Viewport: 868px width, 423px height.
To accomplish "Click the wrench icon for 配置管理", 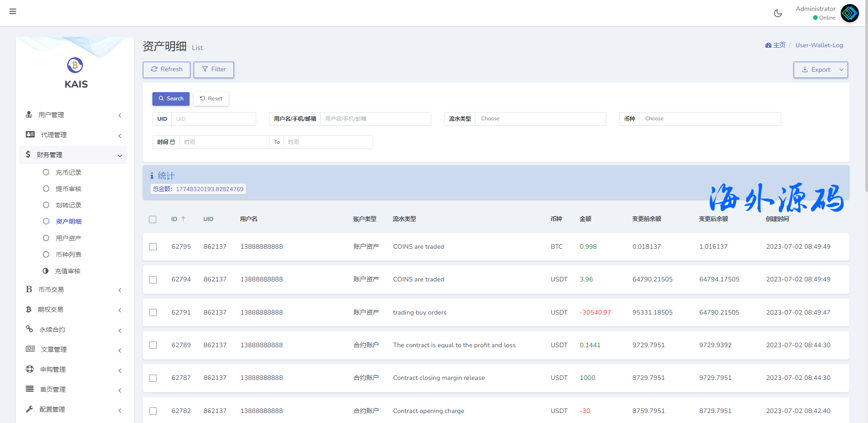I will pyautogui.click(x=29, y=409).
